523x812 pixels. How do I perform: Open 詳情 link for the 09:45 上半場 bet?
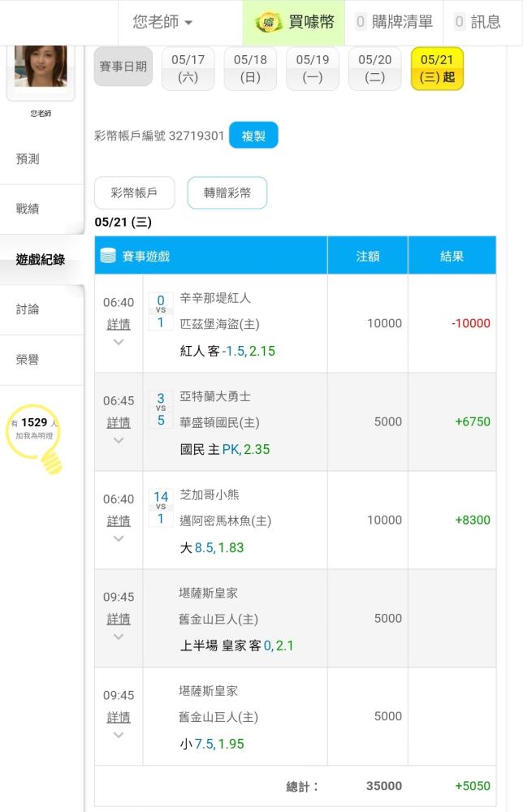tap(119, 619)
